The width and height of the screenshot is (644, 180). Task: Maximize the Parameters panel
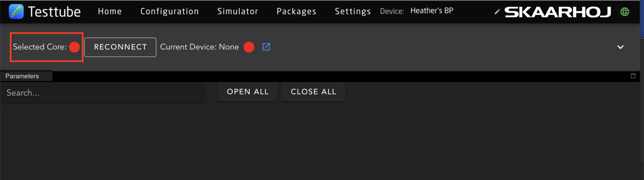633,76
